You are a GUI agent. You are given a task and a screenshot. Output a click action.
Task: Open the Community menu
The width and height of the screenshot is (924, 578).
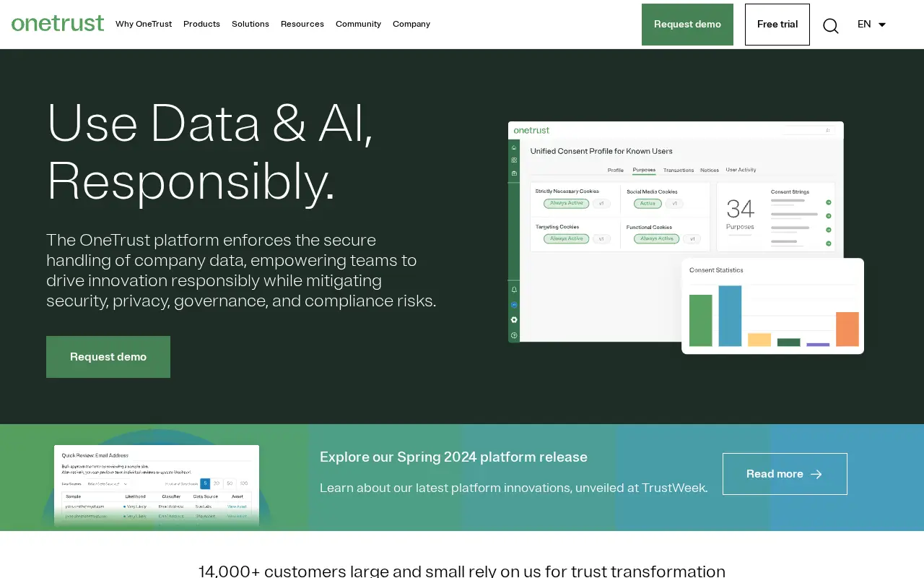358,24
